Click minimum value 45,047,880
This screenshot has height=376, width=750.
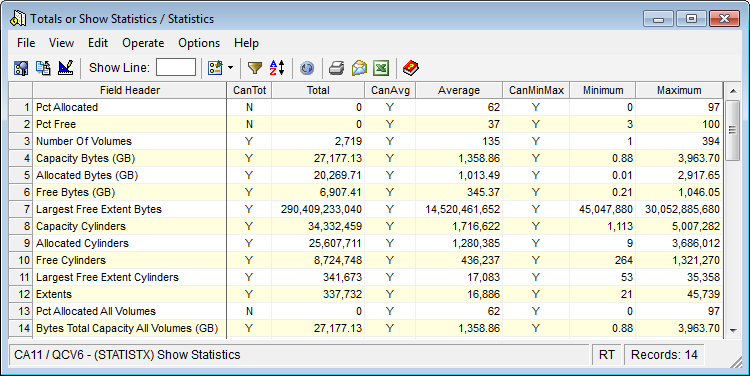pos(606,209)
